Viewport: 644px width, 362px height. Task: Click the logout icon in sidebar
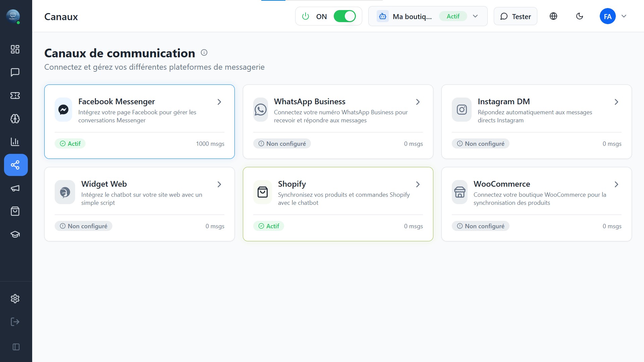15,322
